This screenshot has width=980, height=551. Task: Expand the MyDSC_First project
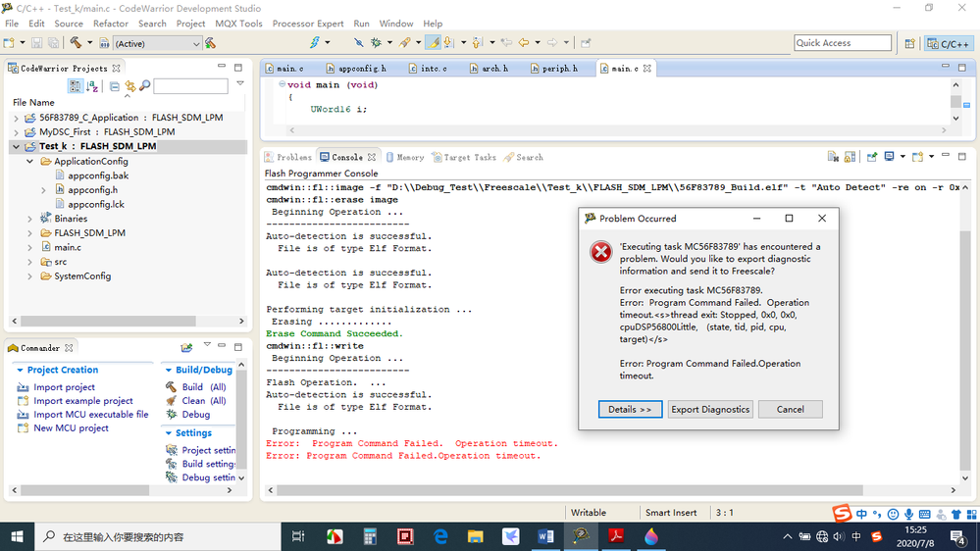pyautogui.click(x=17, y=131)
